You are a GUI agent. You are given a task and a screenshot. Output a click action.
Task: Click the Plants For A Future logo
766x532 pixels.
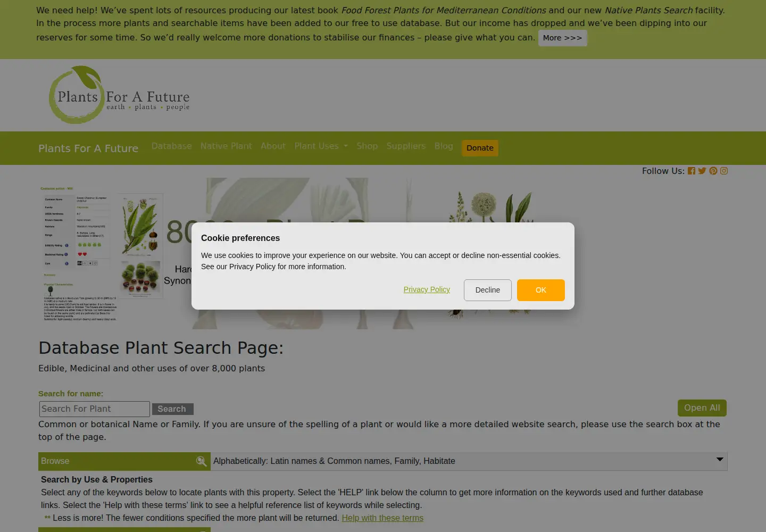tap(119, 95)
